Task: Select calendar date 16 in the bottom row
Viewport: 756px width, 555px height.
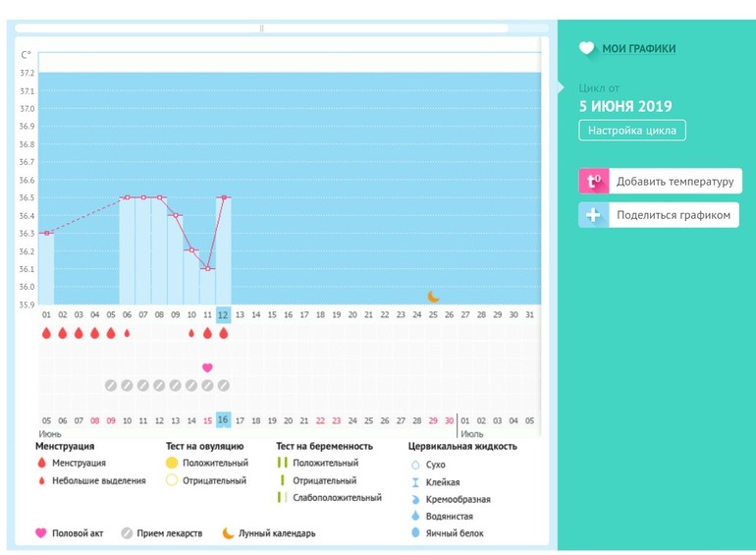Action: point(224,419)
